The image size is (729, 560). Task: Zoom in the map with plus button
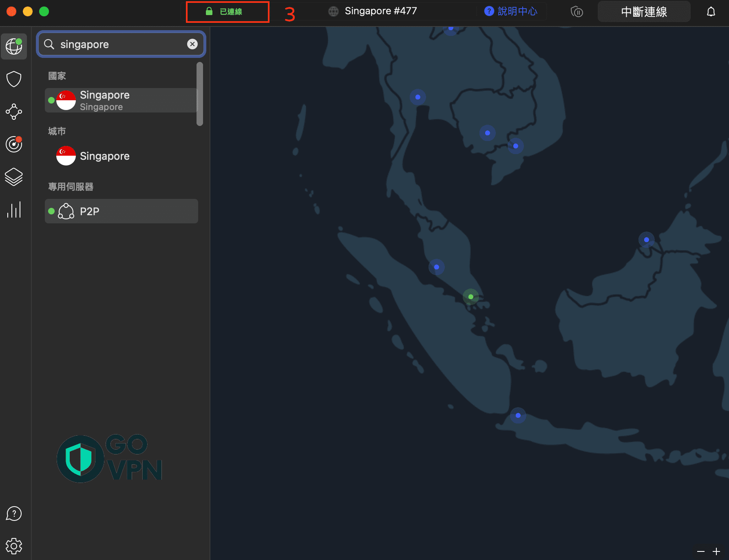(716, 551)
